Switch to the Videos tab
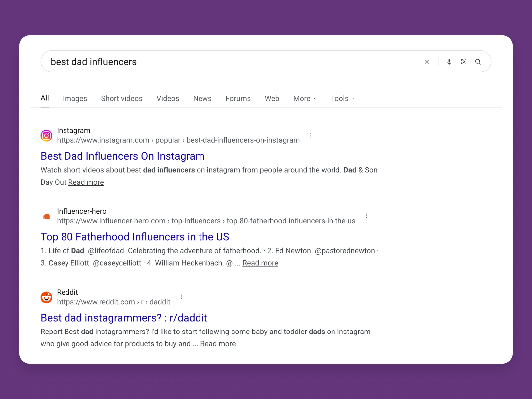532x399 pixels. tap(168, 99)
